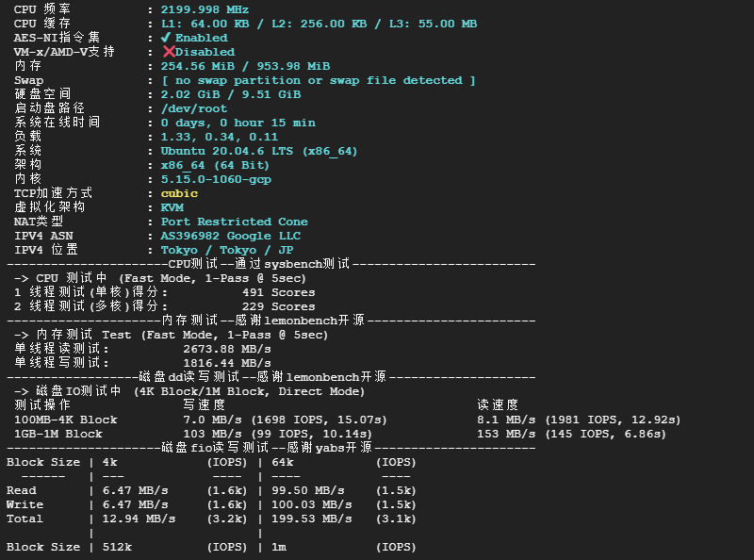This screenshot has width=754, height=560.
Task: Click the multi-core score 229 Scores
Action: point(278,306)
